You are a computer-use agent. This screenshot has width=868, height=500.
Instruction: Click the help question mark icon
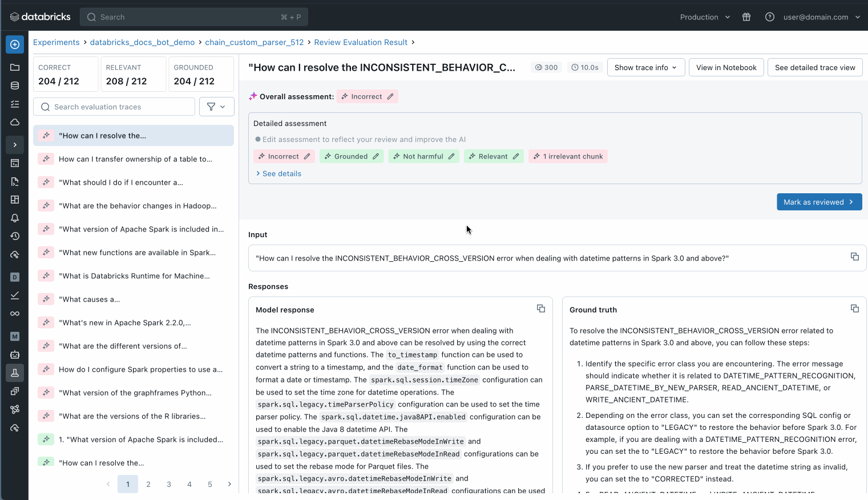pos(770,17)
